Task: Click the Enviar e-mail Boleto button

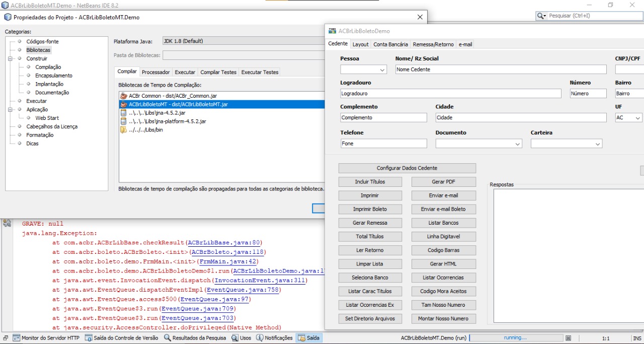Action: (443, 209)
